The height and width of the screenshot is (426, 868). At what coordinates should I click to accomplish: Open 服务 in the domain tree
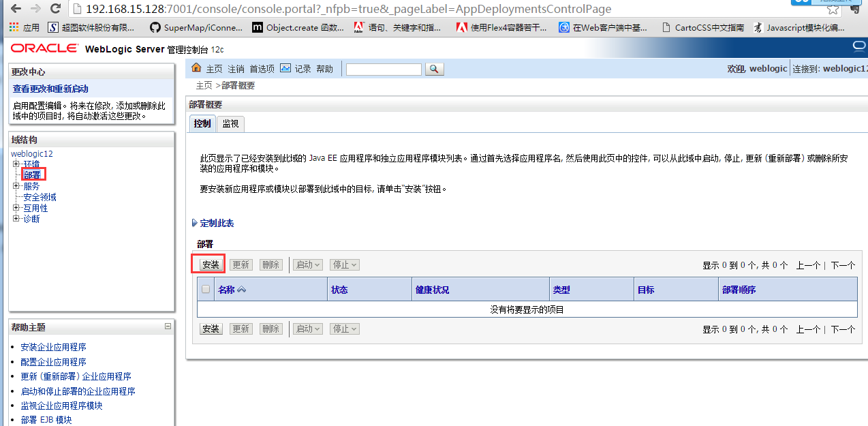(x=31, y=186)
